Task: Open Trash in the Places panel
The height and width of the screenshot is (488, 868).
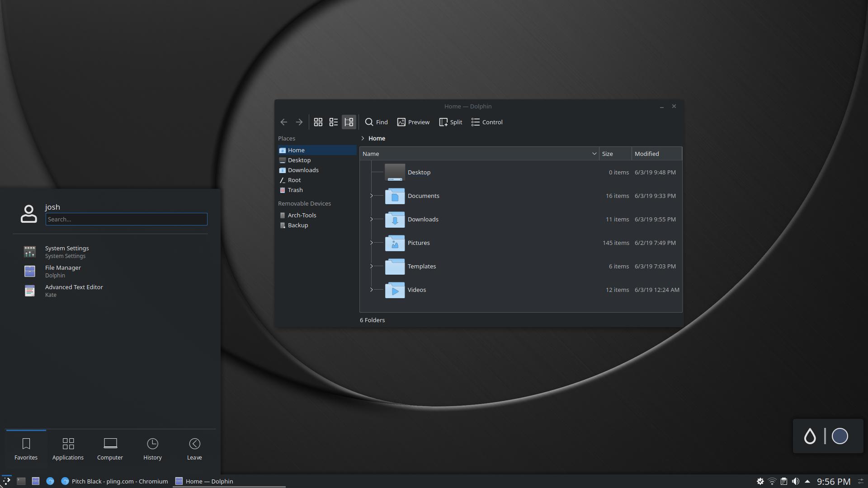Action: (x=317, y=190)
